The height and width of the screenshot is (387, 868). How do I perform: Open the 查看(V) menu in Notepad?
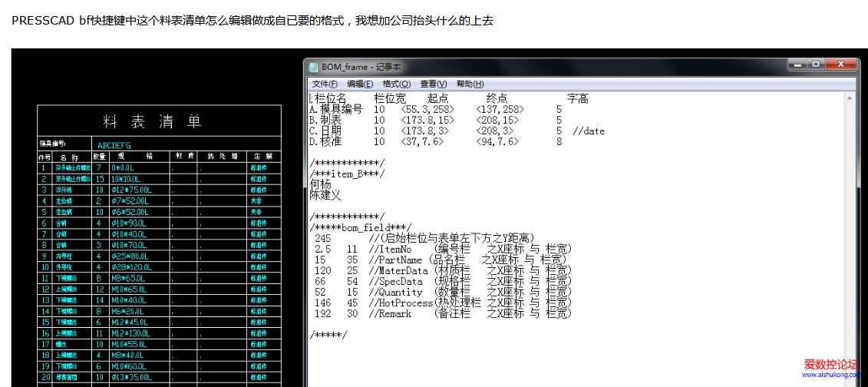(x=434, y=84)
